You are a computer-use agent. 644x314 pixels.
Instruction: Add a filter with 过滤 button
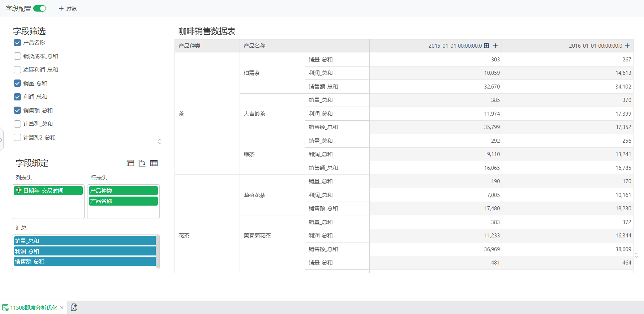68,9
